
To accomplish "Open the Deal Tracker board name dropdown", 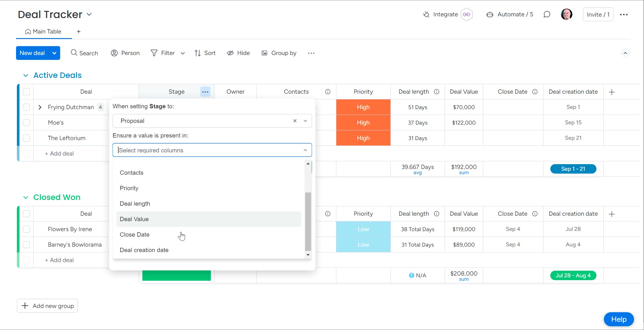I will point(90,14).
